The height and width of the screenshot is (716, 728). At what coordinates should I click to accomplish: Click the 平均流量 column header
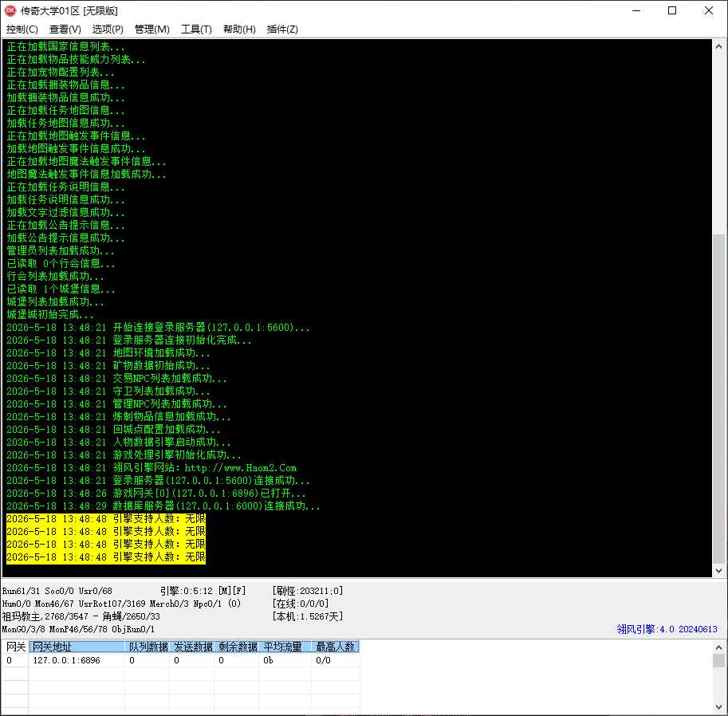point(283,647)
